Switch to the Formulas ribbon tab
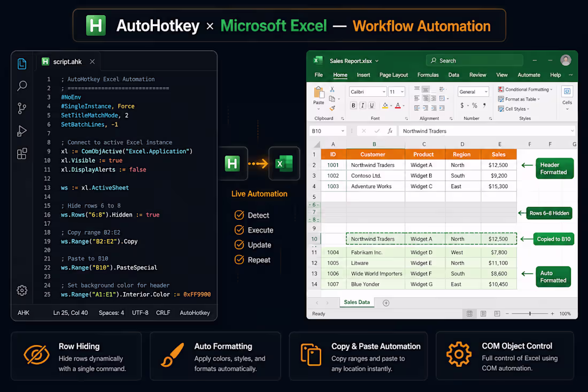 click(428, 75)
